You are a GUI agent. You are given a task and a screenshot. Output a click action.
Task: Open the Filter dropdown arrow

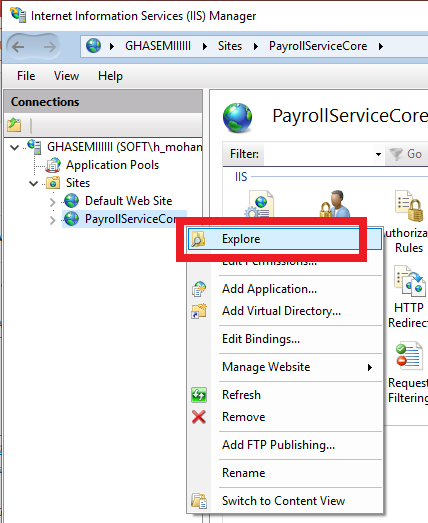click(378, 154)
